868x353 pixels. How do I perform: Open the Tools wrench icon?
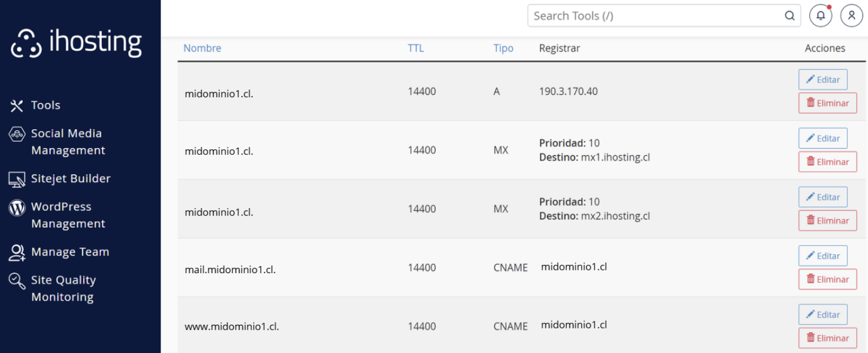pyautogui.click(x=17, y=105)
